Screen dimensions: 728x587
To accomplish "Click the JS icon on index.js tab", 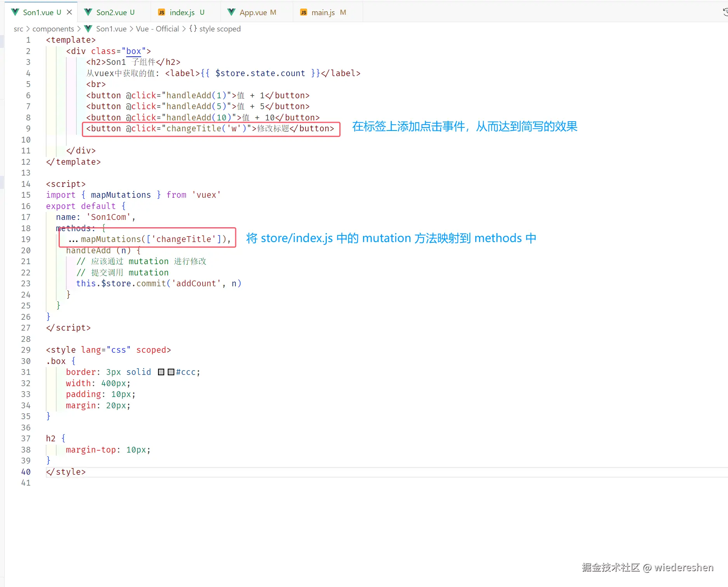I will tap(161, 12).
